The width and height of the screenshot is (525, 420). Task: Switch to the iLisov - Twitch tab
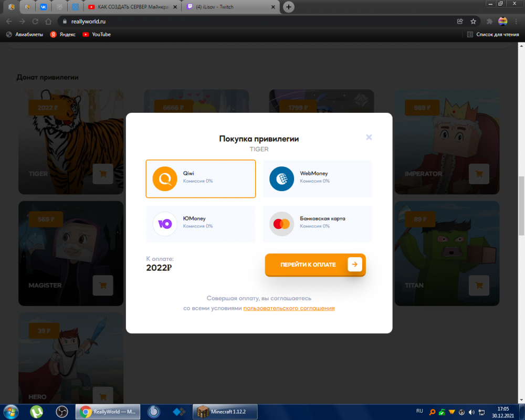pyautogui.click(x=231, y=7)
